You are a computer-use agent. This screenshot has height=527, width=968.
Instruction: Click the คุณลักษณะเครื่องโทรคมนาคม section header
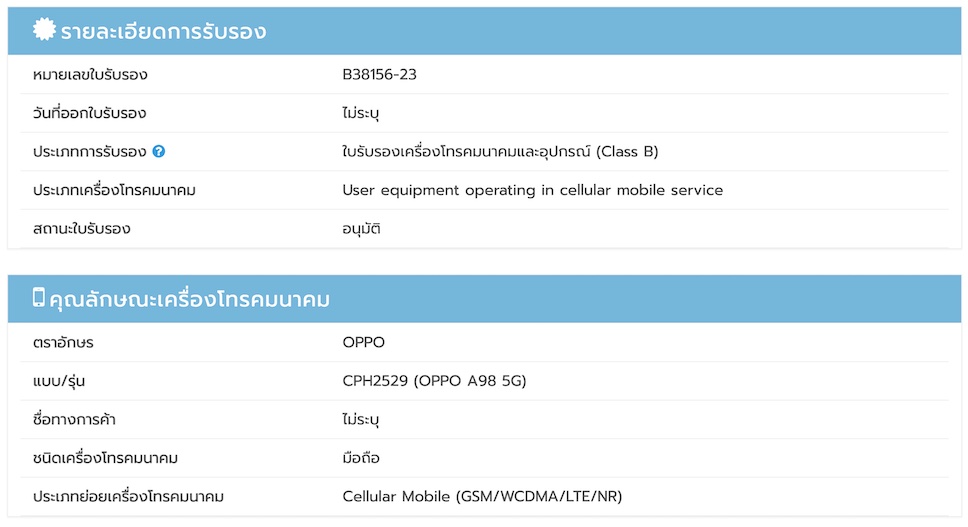tap(189, 299)
